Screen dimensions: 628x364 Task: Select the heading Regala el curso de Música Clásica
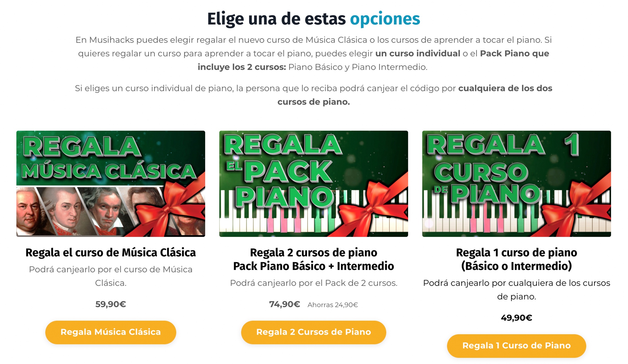111,253
